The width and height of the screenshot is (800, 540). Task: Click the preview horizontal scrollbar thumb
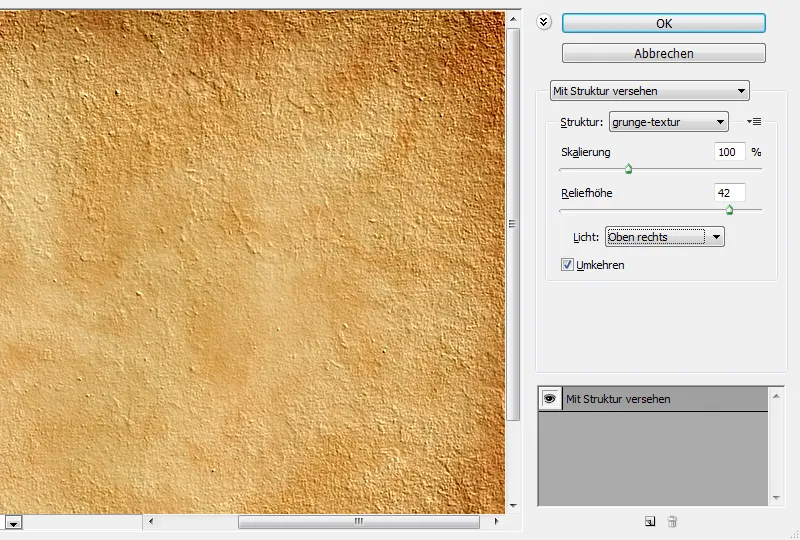(359, 521)
